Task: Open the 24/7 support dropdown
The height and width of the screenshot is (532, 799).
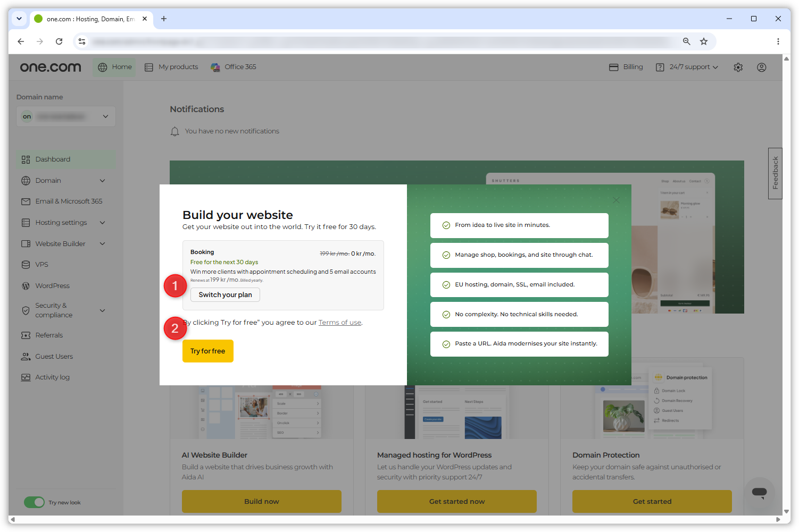Action: click(x=687, y=67)
